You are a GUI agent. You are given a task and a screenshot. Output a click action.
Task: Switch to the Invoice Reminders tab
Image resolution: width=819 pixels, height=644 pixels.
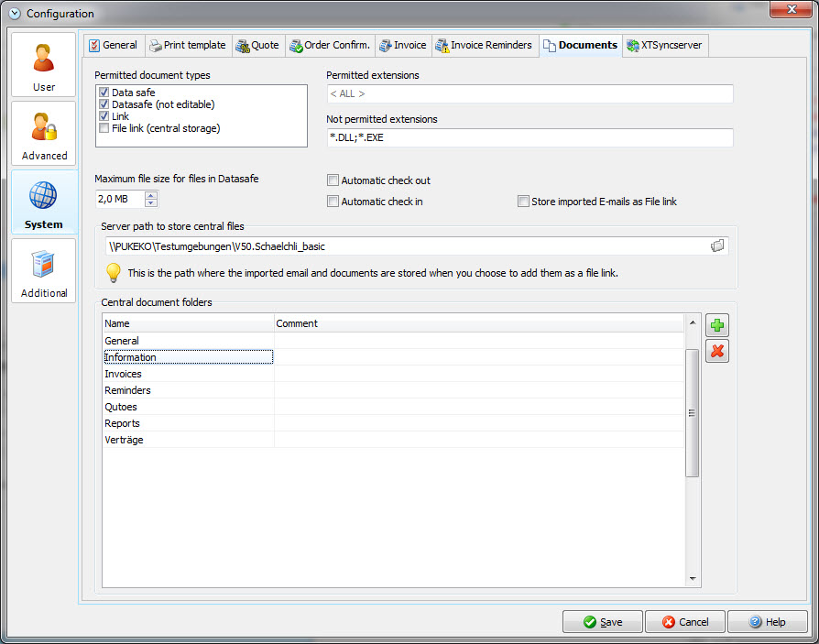[485, 45]
